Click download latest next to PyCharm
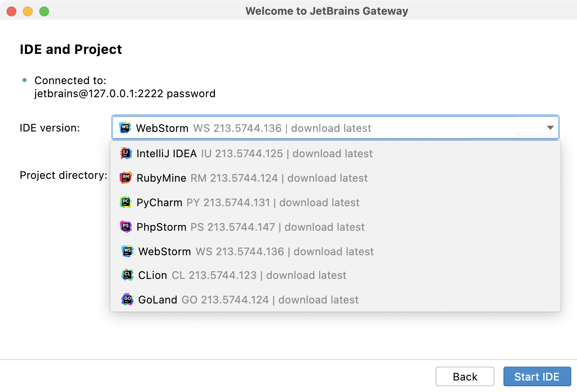Screen dimensions: 577x392 click(x=319, y=202)
